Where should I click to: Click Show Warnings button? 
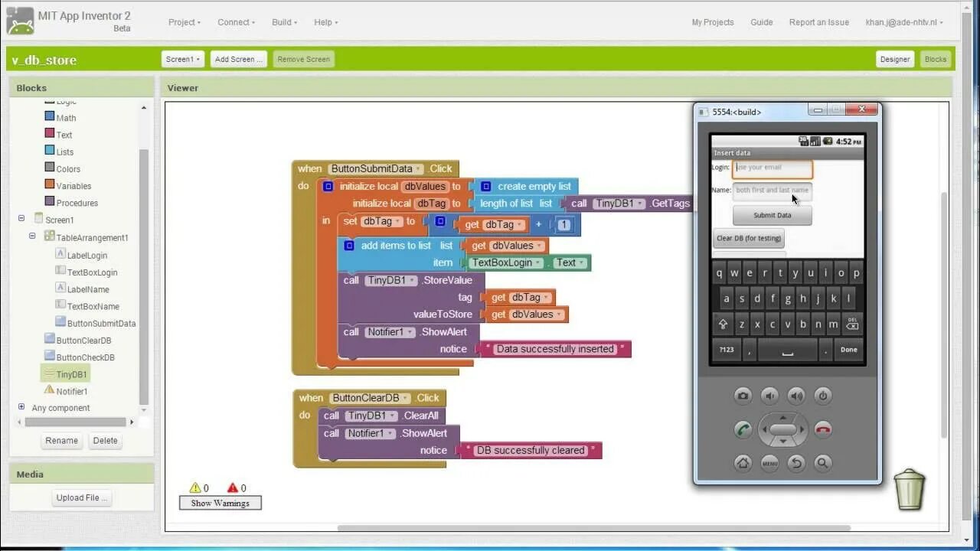(x=220, y=503)
